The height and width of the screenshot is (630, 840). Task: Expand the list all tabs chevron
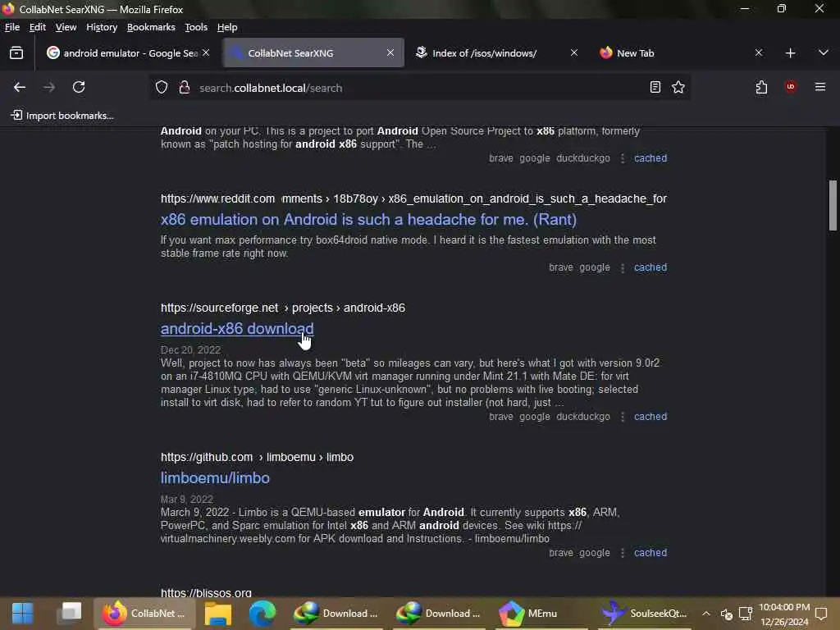[x=823, y=52]
